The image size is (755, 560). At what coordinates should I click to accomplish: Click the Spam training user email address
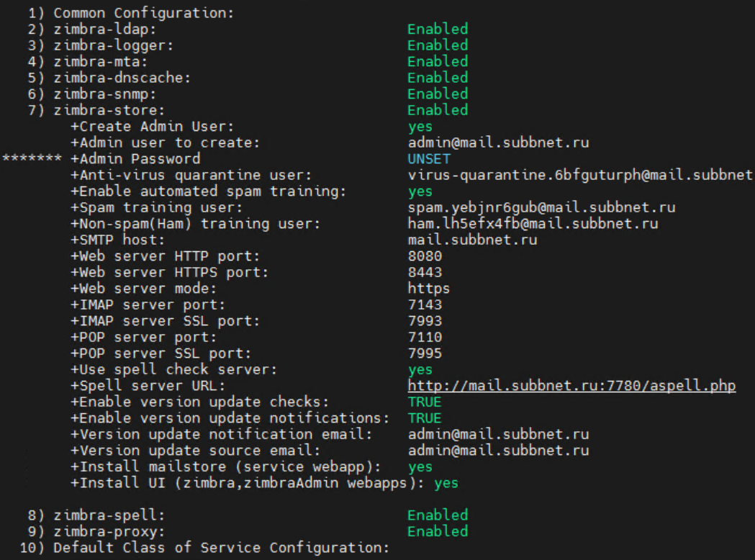tap(541, 207)
